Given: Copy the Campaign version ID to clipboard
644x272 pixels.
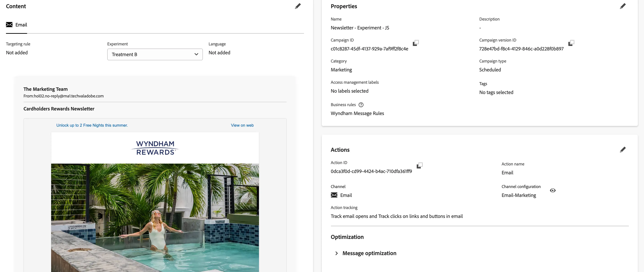Looking at the screenshot, I should (571, 43).
